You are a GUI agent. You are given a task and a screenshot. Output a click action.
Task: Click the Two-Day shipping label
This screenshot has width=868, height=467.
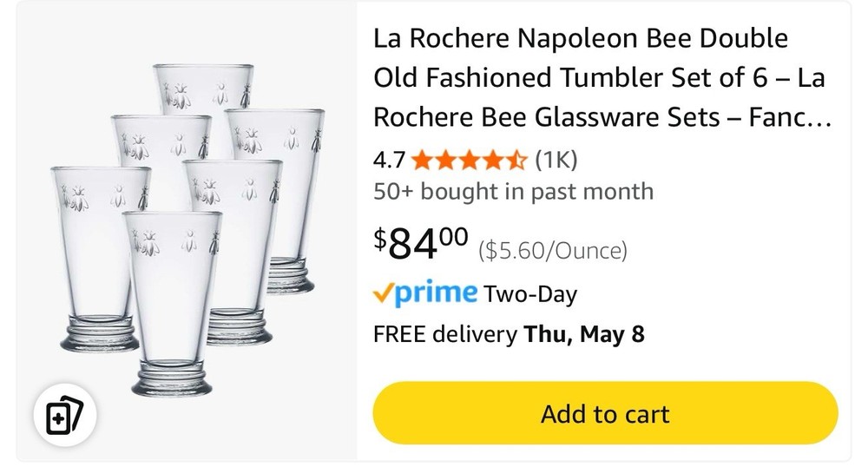pyautogui.click(x=530, y=294)
